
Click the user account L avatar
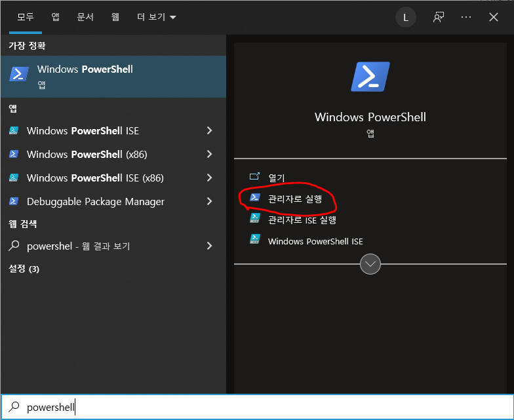(405, 17)
